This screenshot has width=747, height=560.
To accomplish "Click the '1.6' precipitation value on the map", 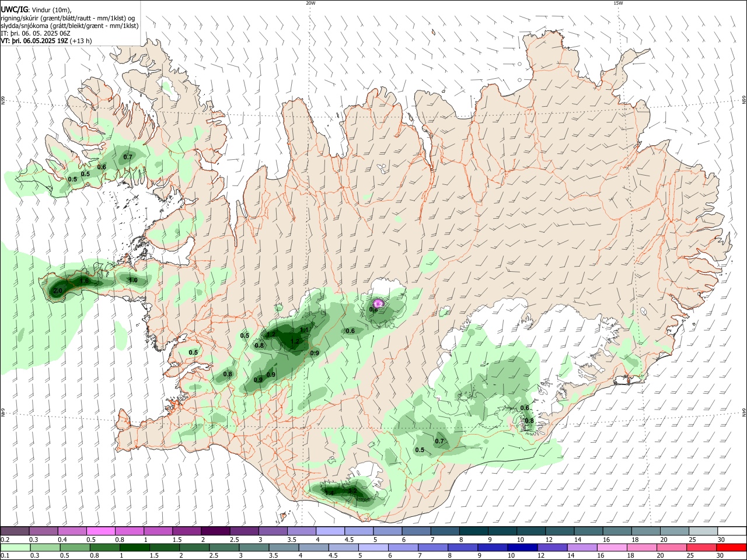I will point(84,281).
